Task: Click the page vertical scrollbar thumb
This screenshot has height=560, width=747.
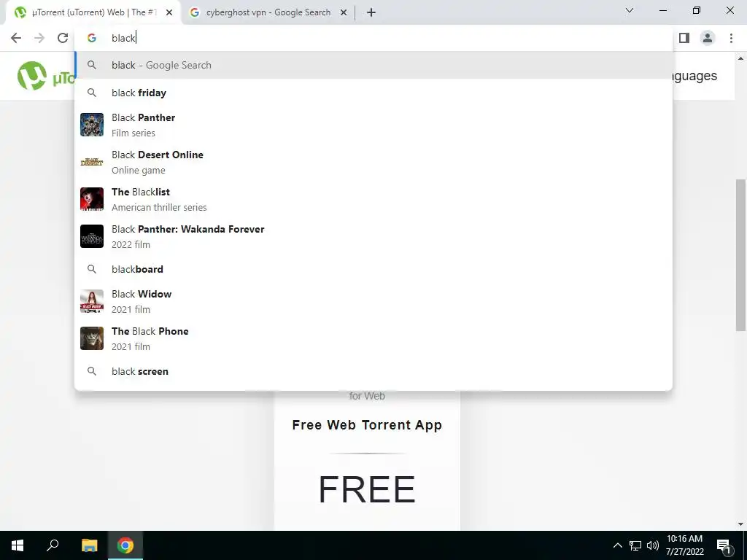Action: coord(741,254)
